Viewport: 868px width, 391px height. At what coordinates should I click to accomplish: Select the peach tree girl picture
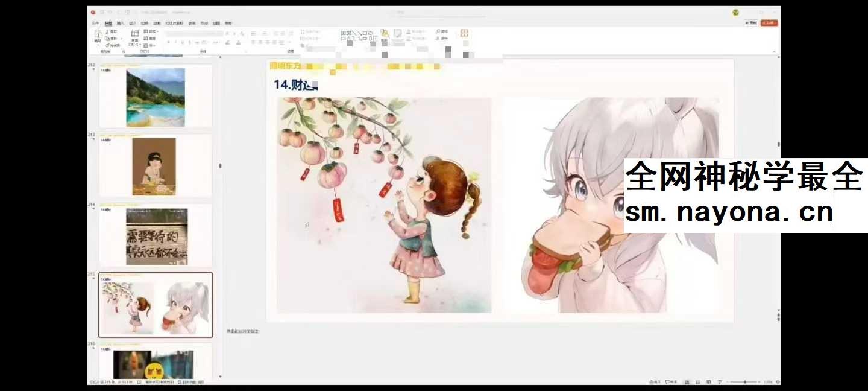tap(384, 205)
